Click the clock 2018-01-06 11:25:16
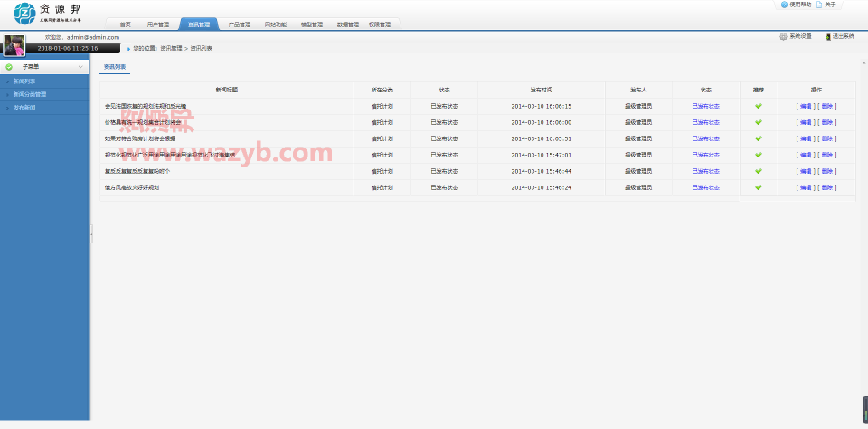 pos(68,48)
